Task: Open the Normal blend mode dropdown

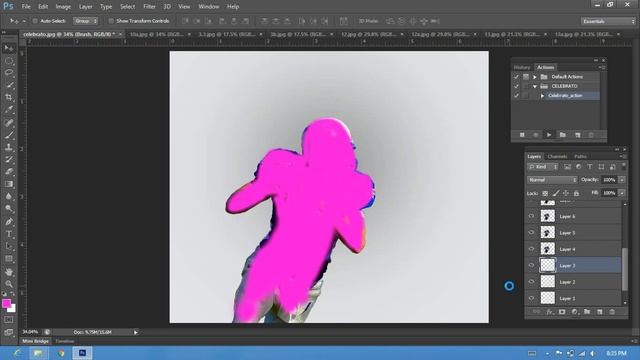Action: point(551,180)
